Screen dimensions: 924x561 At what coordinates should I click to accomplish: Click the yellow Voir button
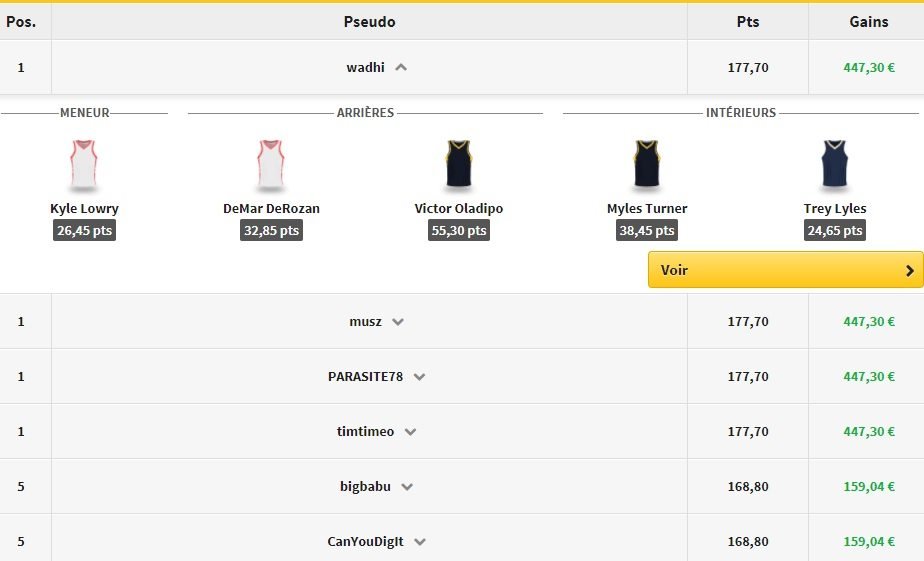coord(785,270)
